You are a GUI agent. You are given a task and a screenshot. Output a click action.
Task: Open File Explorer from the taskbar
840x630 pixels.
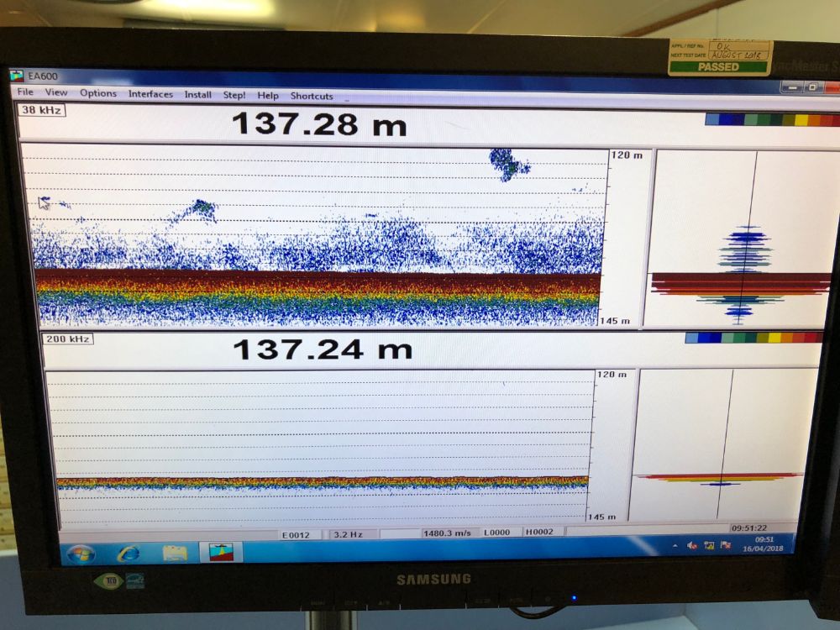click(175, 553)
